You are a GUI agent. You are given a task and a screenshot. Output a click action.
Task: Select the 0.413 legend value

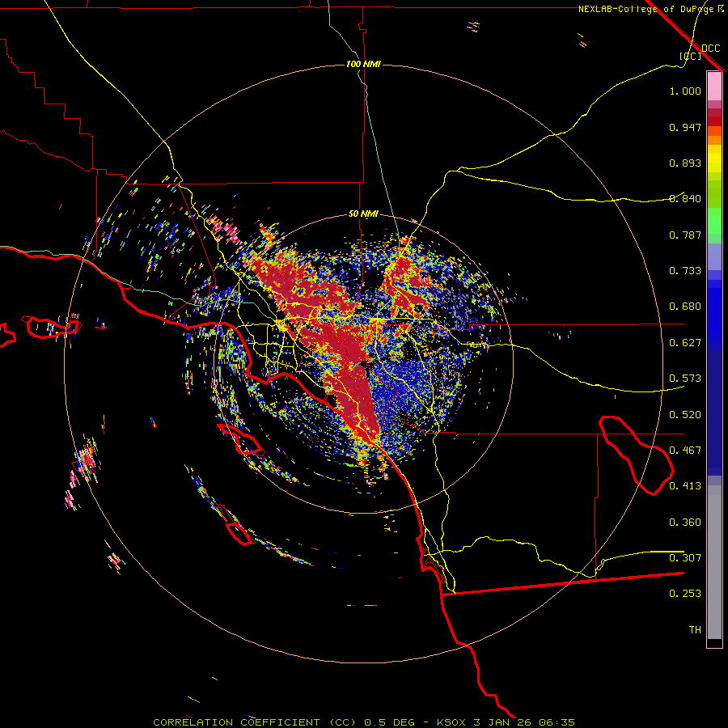pos(685,486)
